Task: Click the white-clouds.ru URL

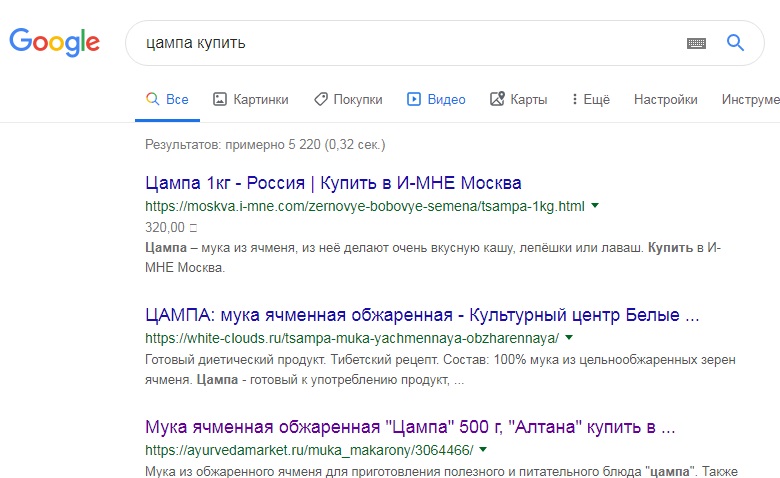Action: tap(352, 338)
